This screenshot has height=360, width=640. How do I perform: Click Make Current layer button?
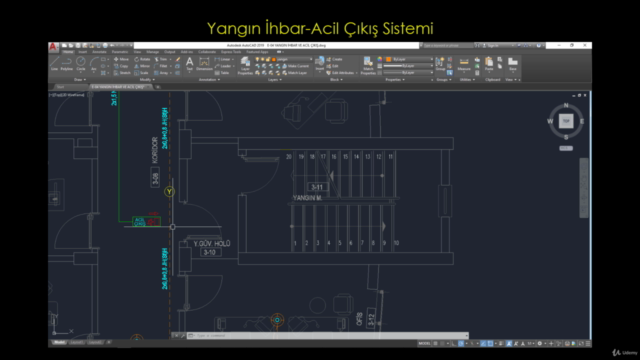[296, 66]
